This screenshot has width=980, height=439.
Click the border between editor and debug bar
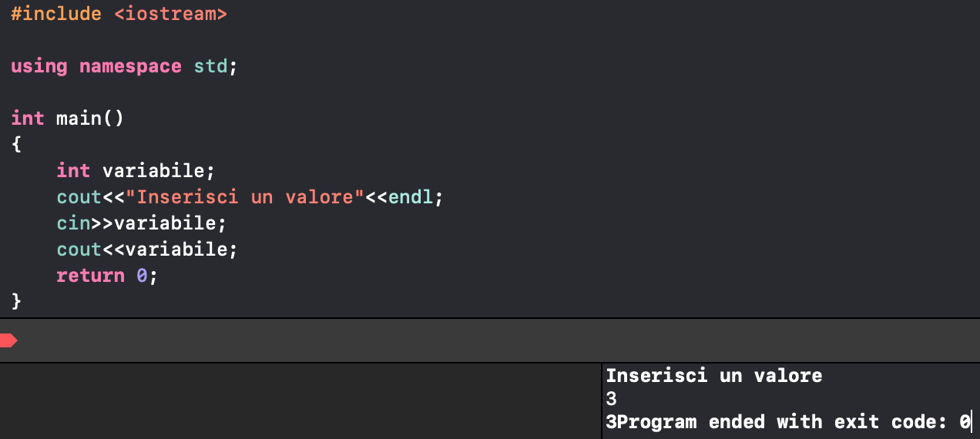[490, 318]
